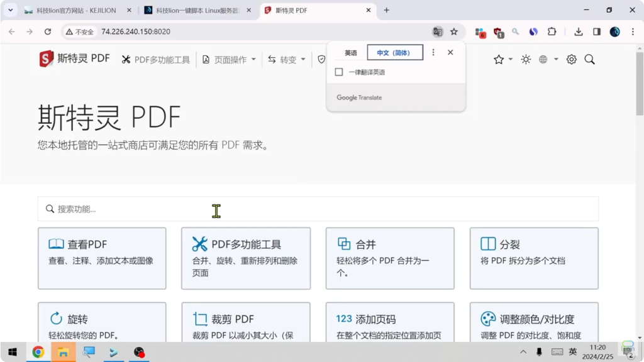Open the globe language dropdown
The width and height of the screenshot is (644, 362).
[x=548, y=59]
